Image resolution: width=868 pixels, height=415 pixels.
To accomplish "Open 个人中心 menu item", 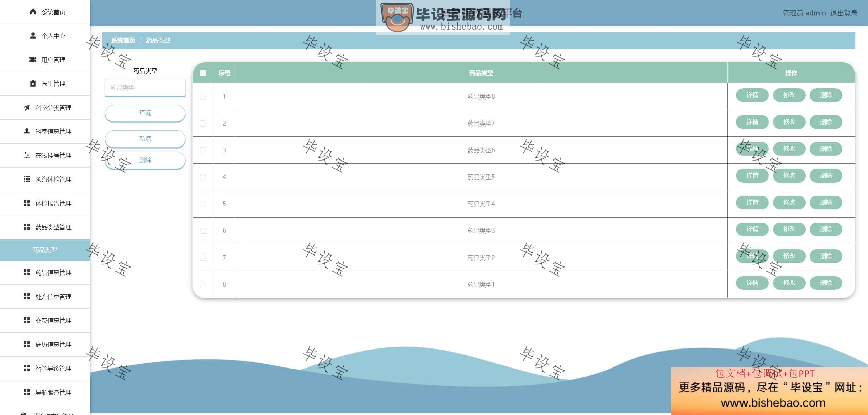I will click(x=45, y=36).
